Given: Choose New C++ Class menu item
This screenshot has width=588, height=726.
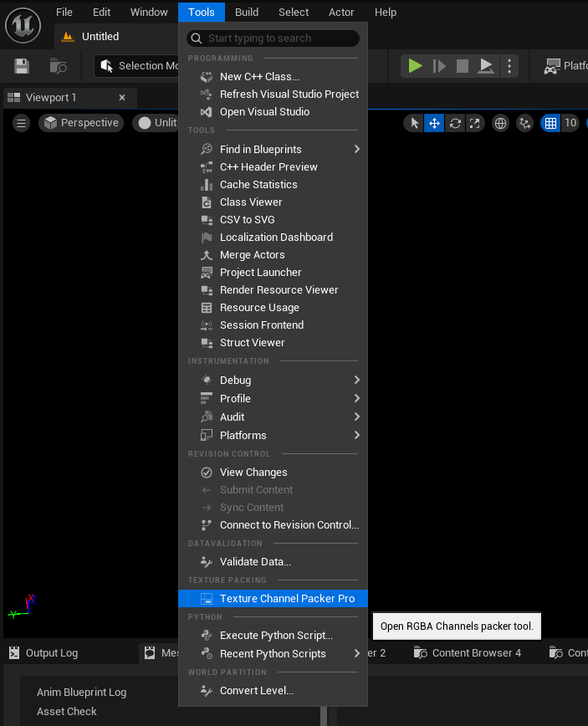Looking at the screenshot, I should click(274, 77).
